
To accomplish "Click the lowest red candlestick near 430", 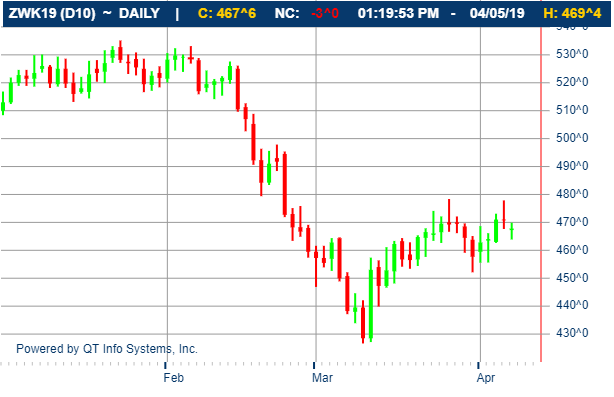I will coord(363,322).
